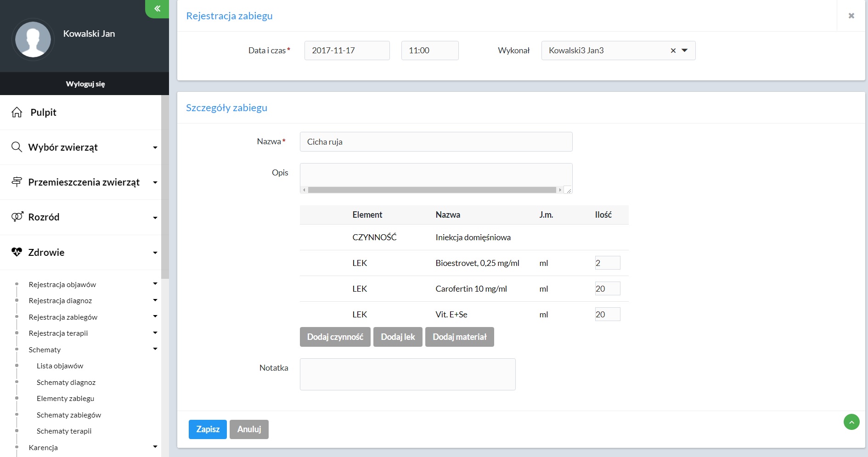Click the Iniekcja domięśniowa table cell
868x457 pixels.
(473, 237)
